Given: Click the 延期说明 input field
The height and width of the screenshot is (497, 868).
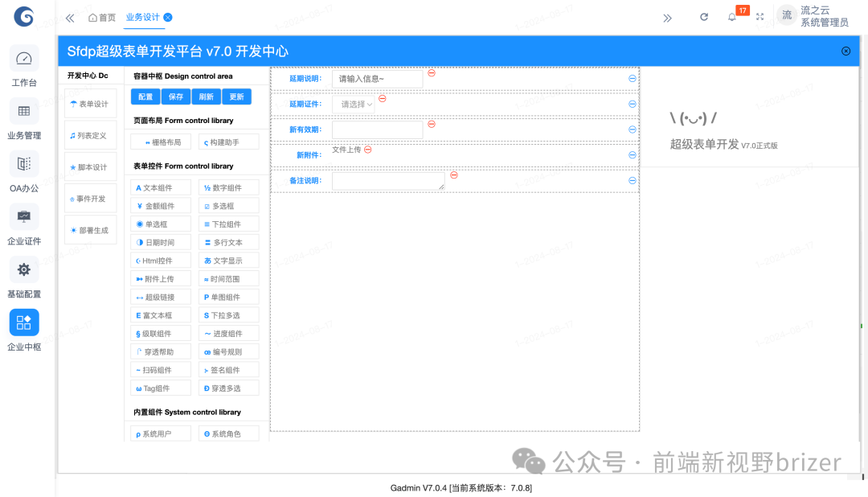Looking at the screenshot, I should tap(377, 78).
